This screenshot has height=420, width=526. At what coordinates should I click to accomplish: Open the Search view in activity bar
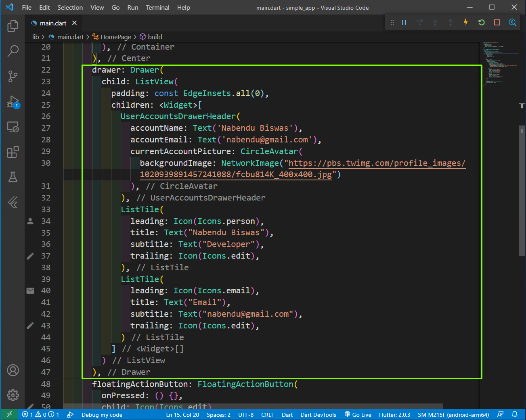pos(13,51)
